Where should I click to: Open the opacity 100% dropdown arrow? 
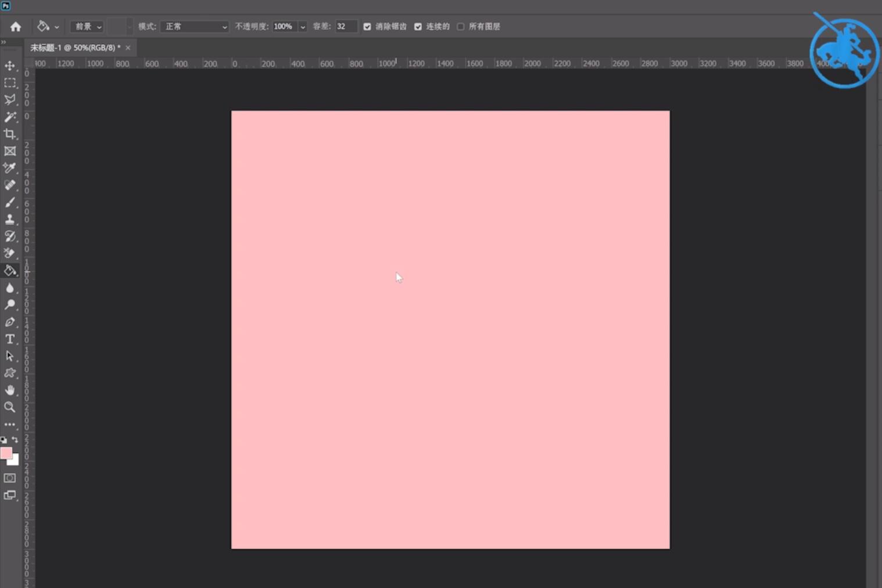tap(303, 27)
